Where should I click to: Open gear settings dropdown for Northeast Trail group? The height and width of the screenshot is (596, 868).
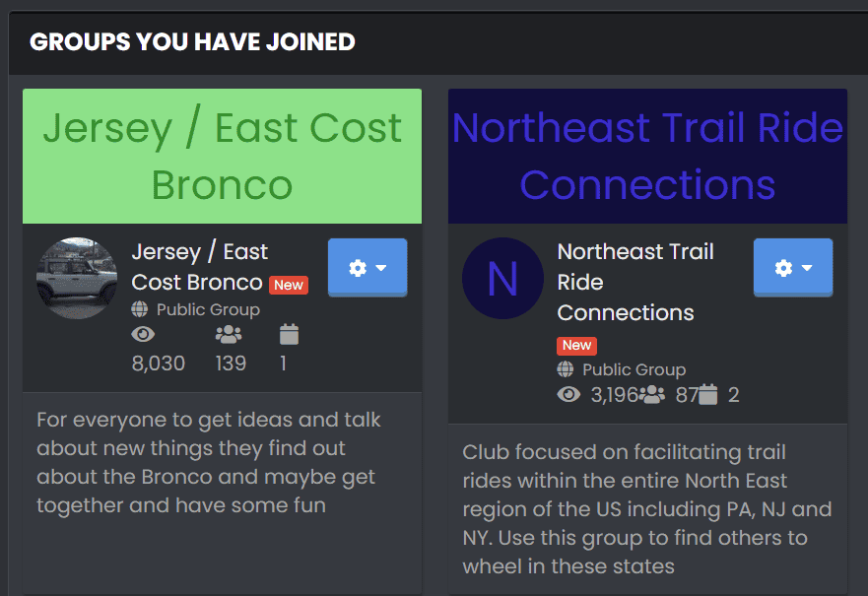(793, 268)
